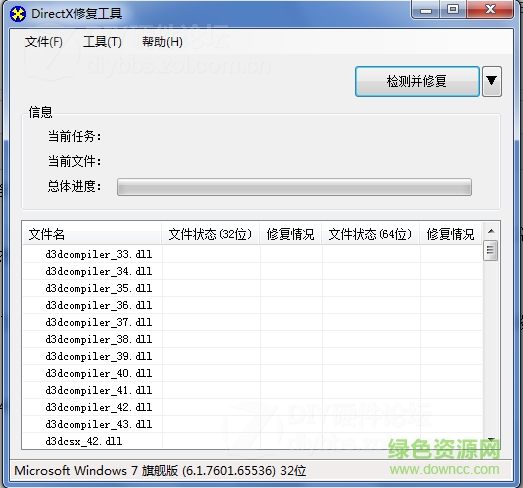This screenshot has width=523, height=488.
Task: Select d3dcompiler_42.dll row
Action: (252, 407)
